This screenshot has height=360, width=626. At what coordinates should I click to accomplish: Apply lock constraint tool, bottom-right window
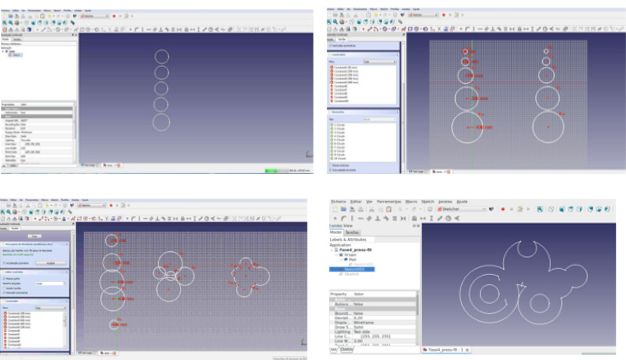pyautogui.click(x=414, y=219)
